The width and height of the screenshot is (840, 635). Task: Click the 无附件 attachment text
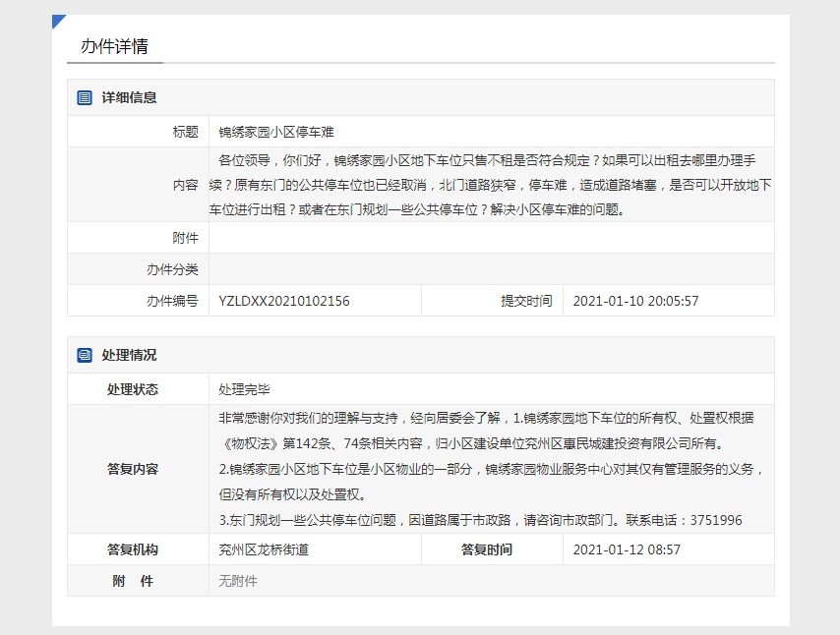(x=237, y=581)
